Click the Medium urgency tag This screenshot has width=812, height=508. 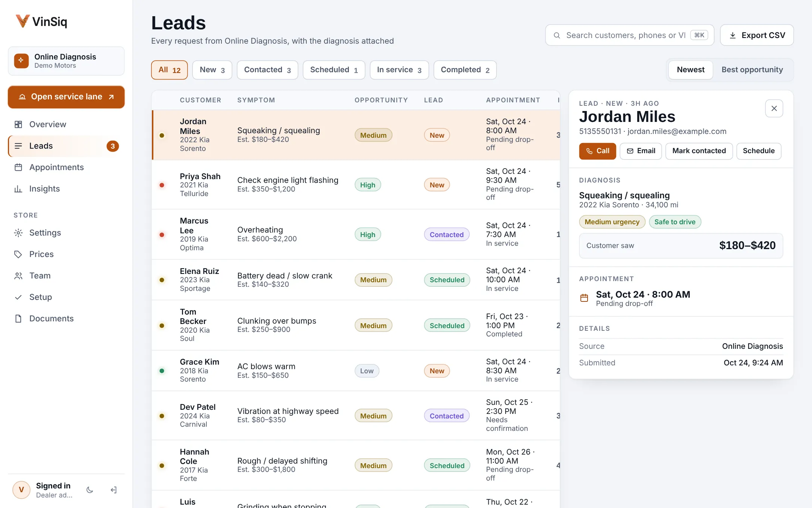coord(612,222)
